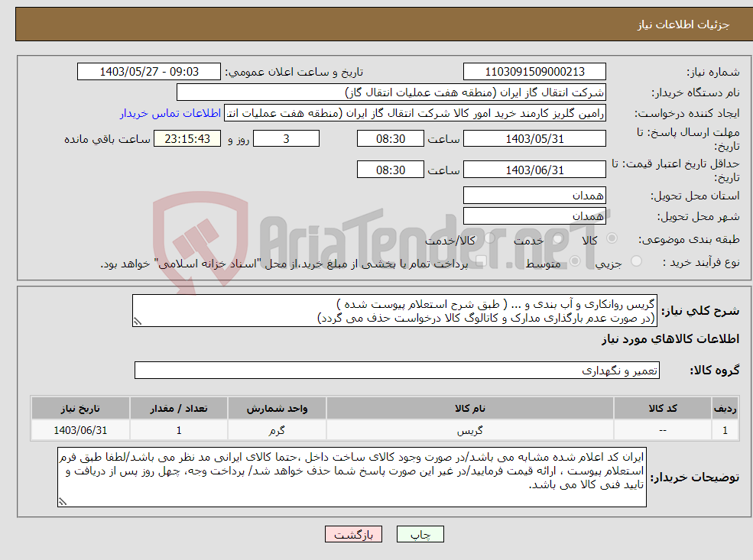Click the تعداد / مقدار column header
The height and width of the screenshot is (560, 753).
click(x=179, y=409)
